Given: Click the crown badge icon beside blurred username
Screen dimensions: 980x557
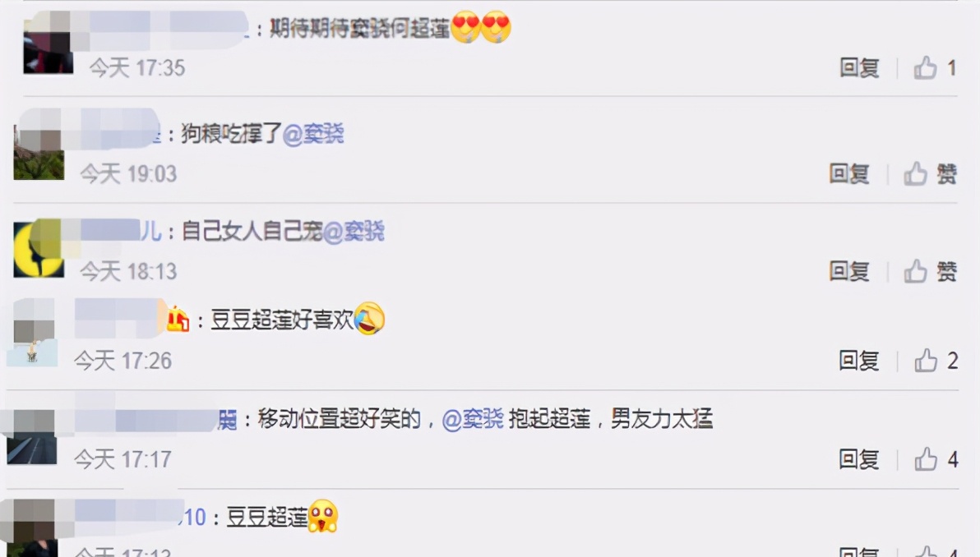Looking at the screenshot, I should pyautogui.click(x=178, y=320).
